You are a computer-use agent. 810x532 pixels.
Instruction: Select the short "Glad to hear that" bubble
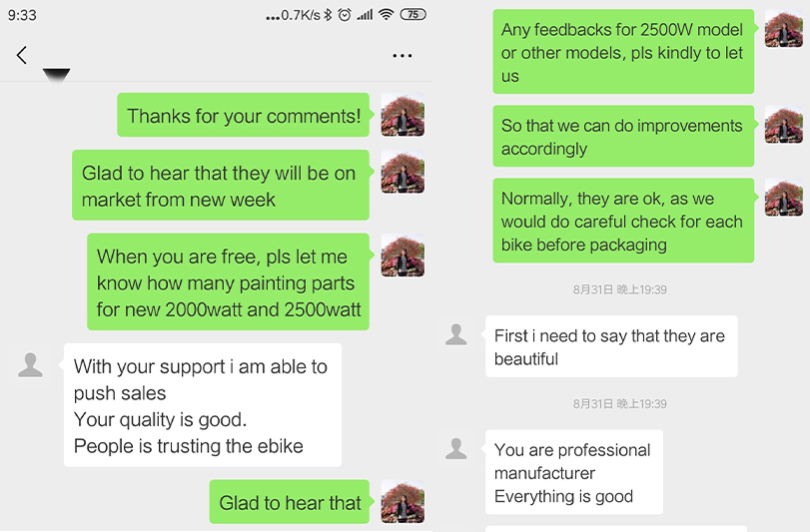(x=290, y=501)
